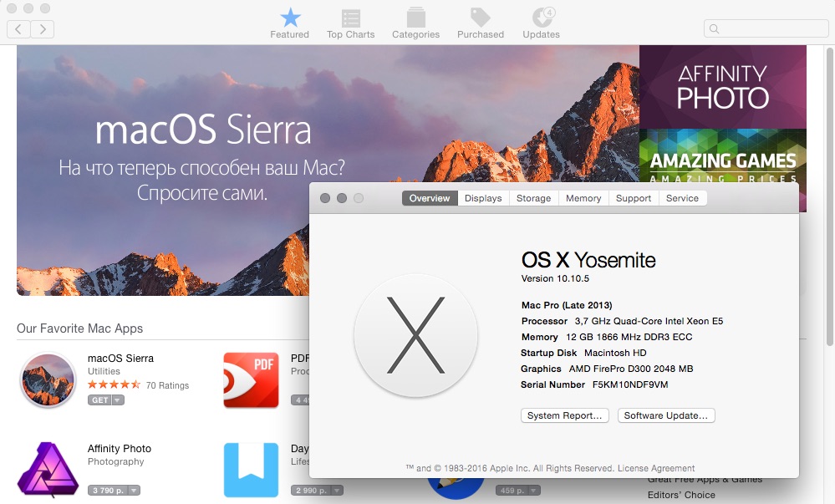Open the Editors' Choice link
The height and width of the screenshot is (504, 835).
coord(681,495)
